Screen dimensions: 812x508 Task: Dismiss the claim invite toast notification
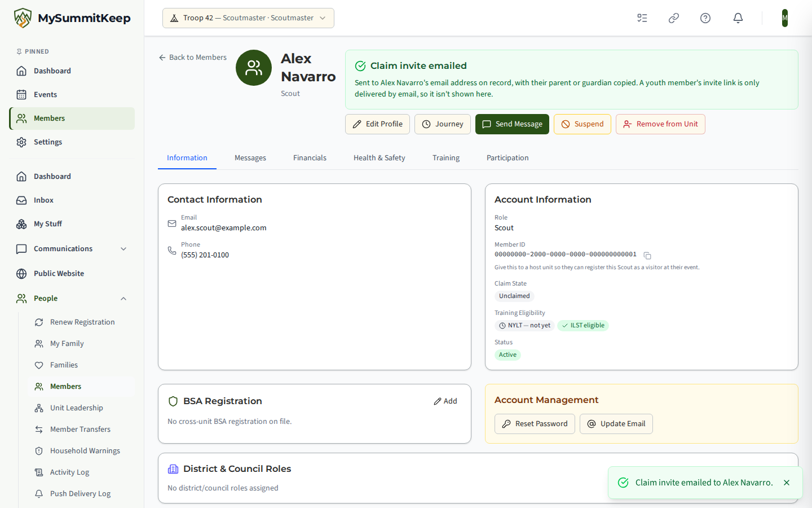coord(787,483)
